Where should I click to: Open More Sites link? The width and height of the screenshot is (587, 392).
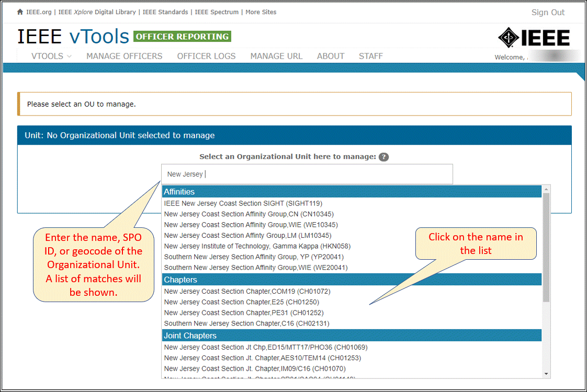(261, 12)
